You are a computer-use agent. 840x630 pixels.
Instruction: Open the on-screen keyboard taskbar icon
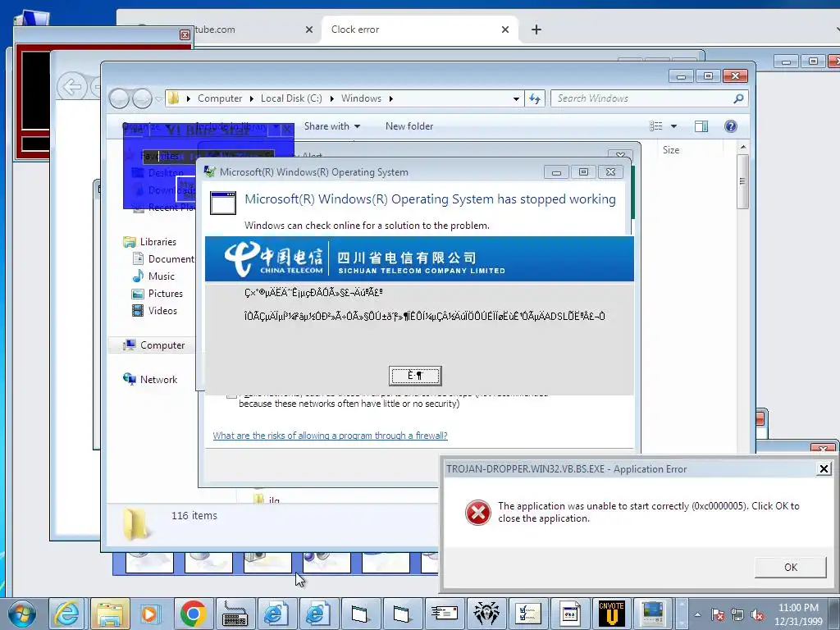(x=234, y=614)
